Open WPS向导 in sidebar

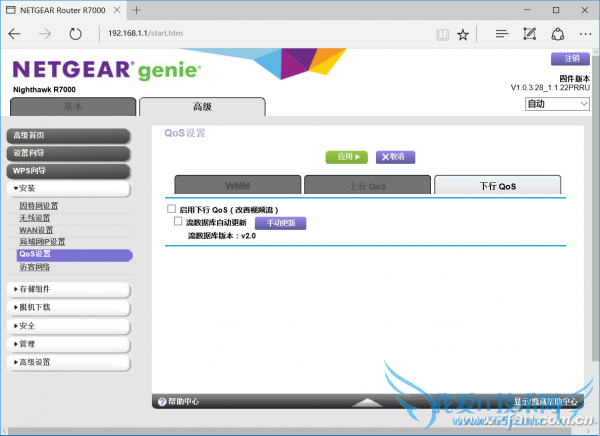point(68,171)
